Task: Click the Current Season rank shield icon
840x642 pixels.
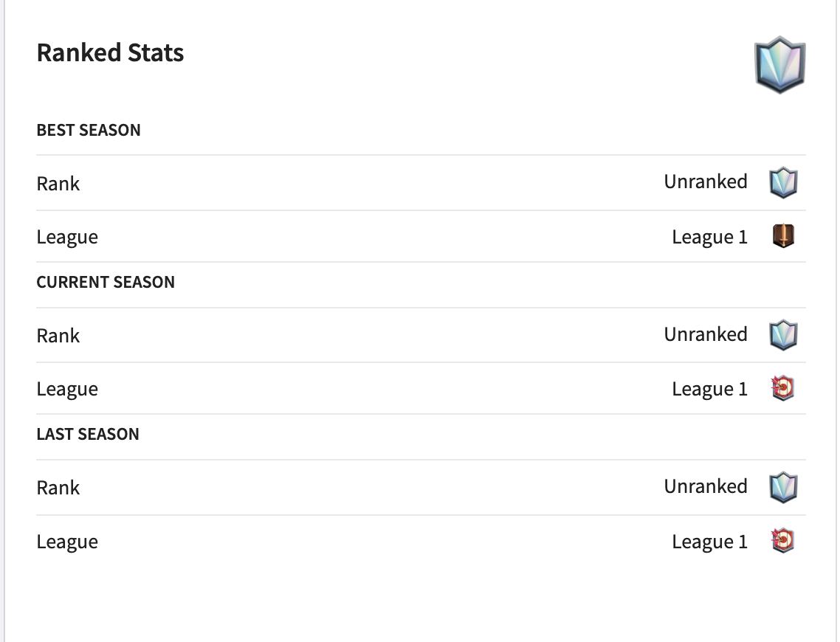Action: [x=783, y=335]
